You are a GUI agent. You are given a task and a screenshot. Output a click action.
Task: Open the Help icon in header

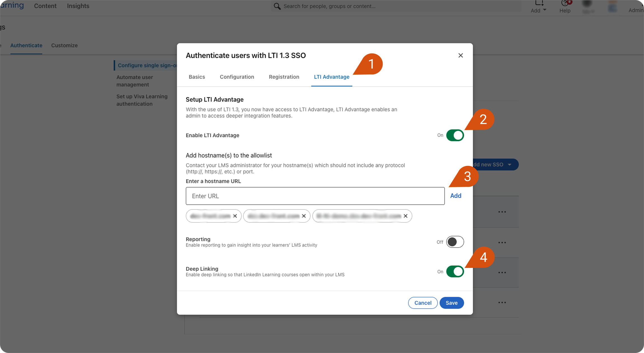566,3
